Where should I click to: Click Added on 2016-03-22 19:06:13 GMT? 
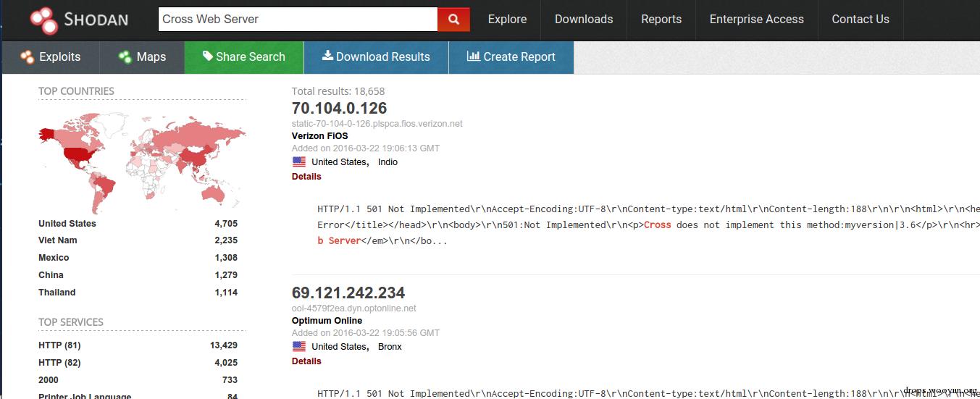(x=366, y=148)
